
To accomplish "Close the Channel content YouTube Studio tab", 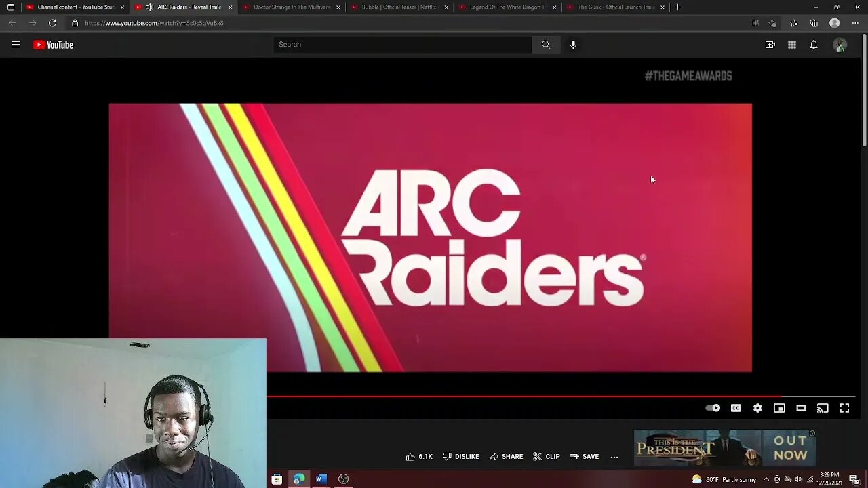I will click(122, 7).
